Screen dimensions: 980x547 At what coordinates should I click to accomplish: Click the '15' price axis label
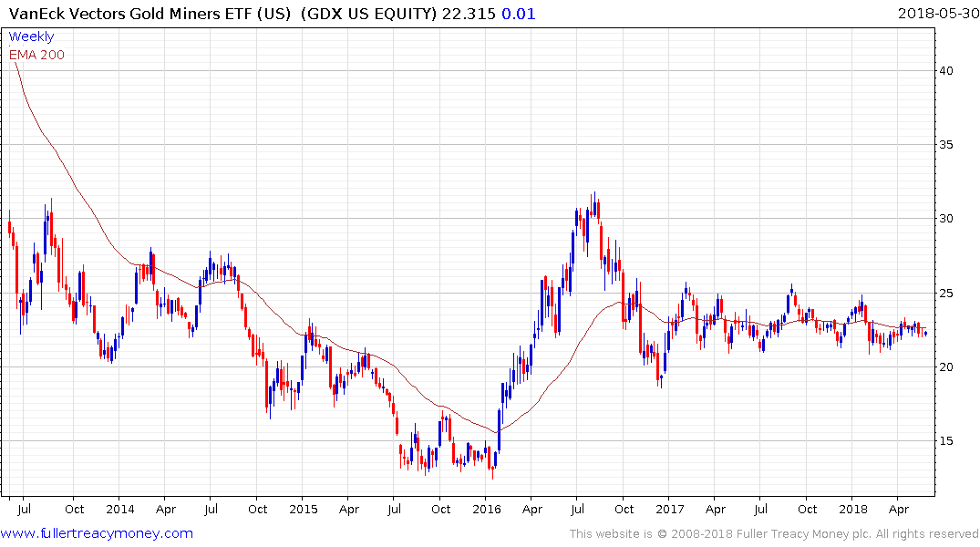click(x=946, y=441)
